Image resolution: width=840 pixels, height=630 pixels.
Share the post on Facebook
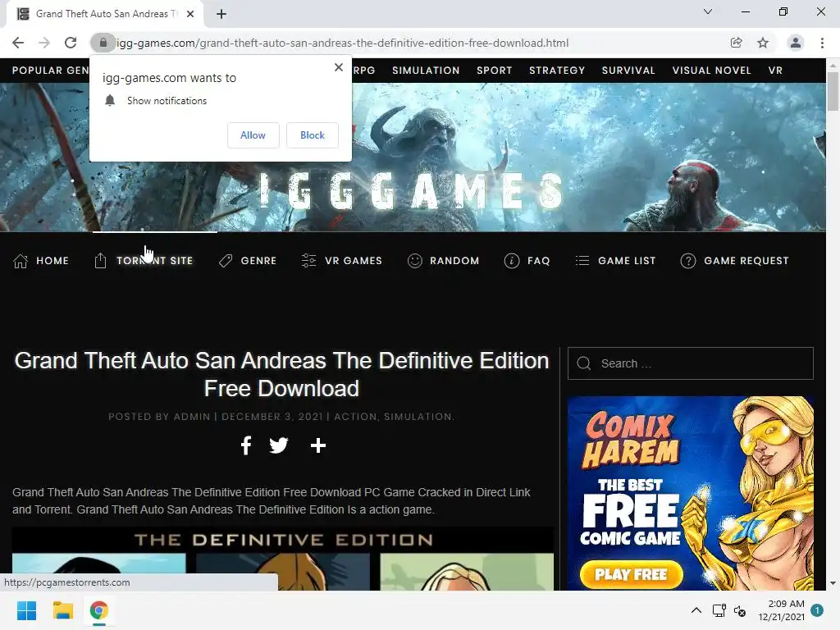246,445
